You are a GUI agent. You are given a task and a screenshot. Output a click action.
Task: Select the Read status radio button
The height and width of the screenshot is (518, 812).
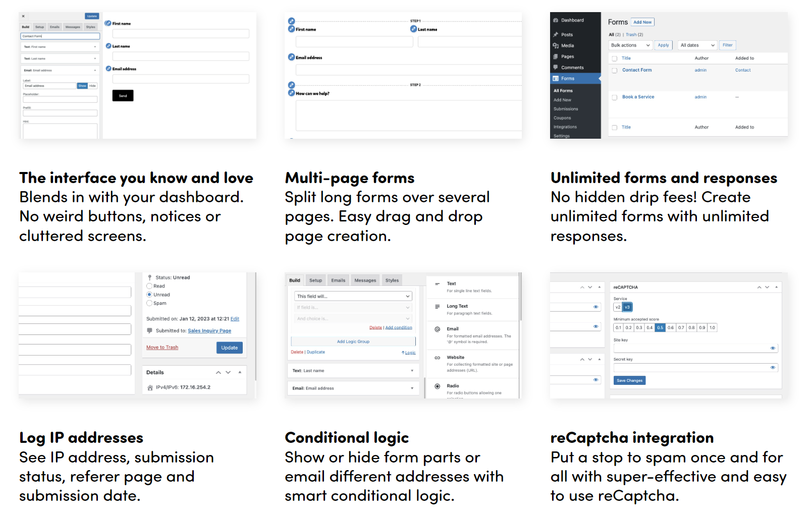pyautogui.click(x=149, y=286)
